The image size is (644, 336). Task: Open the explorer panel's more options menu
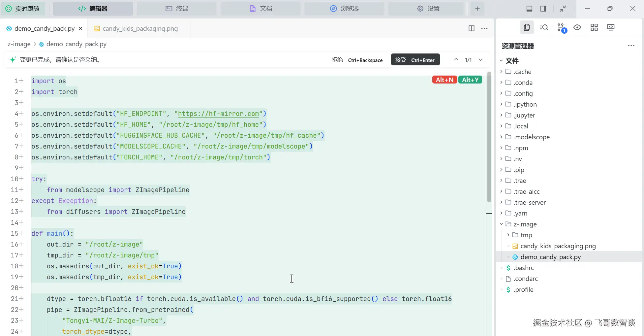tap(631, 46)
